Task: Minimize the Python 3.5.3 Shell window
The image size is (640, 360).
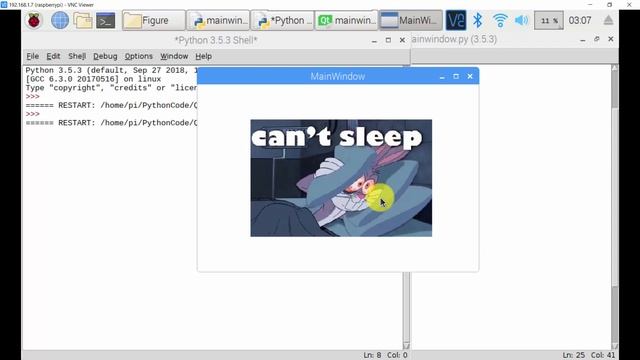Action: (x=374, y=40)
